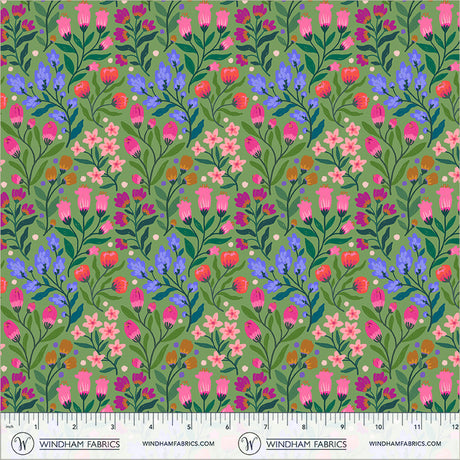The image size is (460, 460).
Task: Select the 3 inch mark on the ruler
Action: point(113,427)
